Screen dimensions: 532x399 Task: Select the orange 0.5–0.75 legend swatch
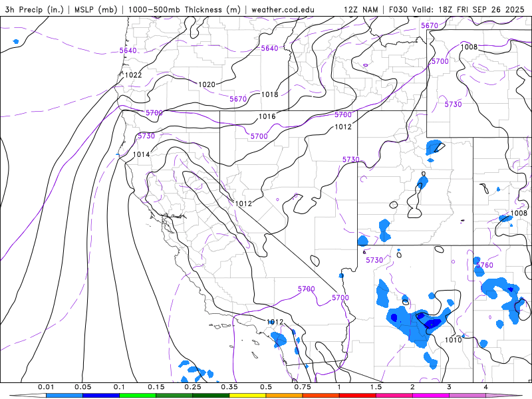[285, 395]
